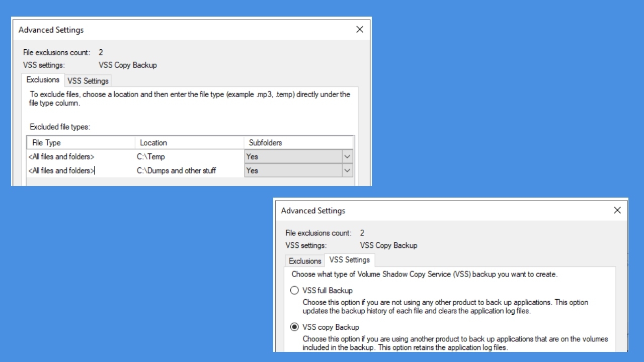Close the lower Advanced Settings window
Viewport: 644px width, 362px height.
(x=617, y=211)
